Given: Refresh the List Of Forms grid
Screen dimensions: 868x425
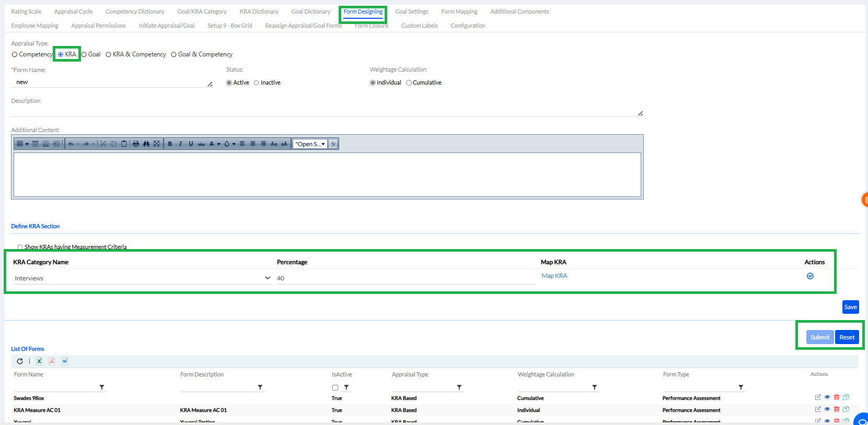Looking at the screenshot, I should (x=20, y=361).
